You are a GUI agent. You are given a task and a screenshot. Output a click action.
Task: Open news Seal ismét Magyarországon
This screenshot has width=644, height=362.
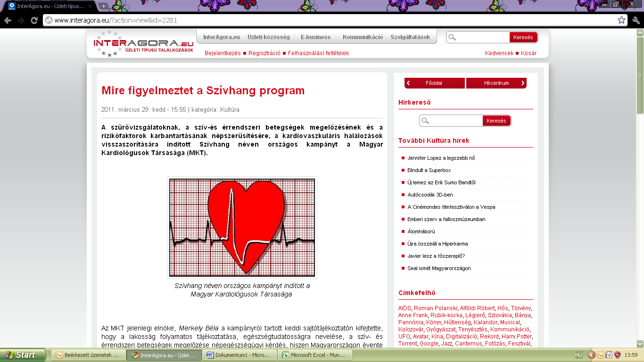coord(439,268)
